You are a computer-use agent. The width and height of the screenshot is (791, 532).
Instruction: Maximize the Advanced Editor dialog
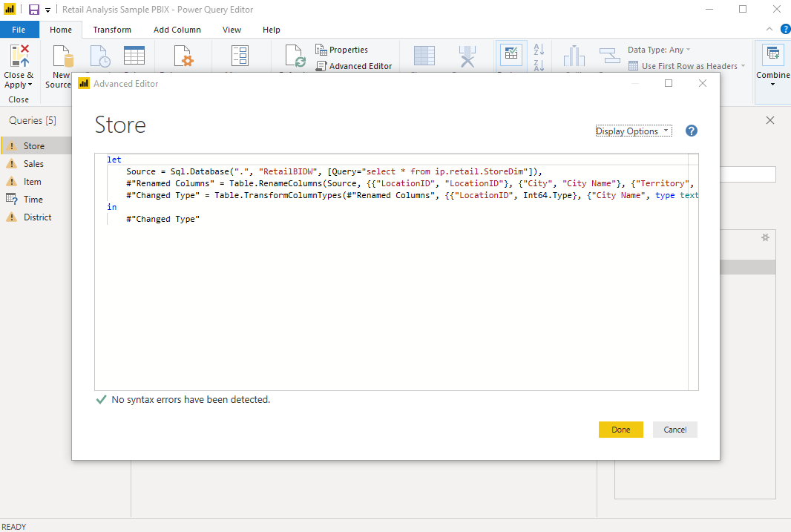(x=669, y=83)
